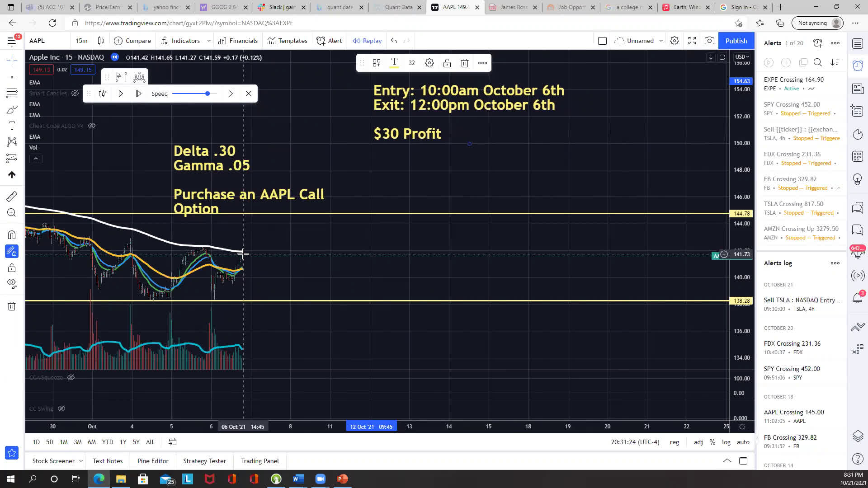
Task: Remove all drawings with the trash icon
Action: [x=12, y=306]
